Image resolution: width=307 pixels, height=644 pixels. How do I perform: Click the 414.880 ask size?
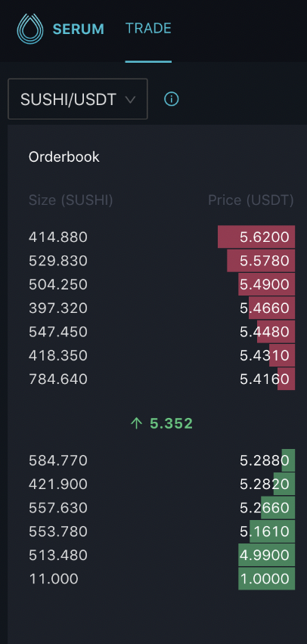click(58, 237)
